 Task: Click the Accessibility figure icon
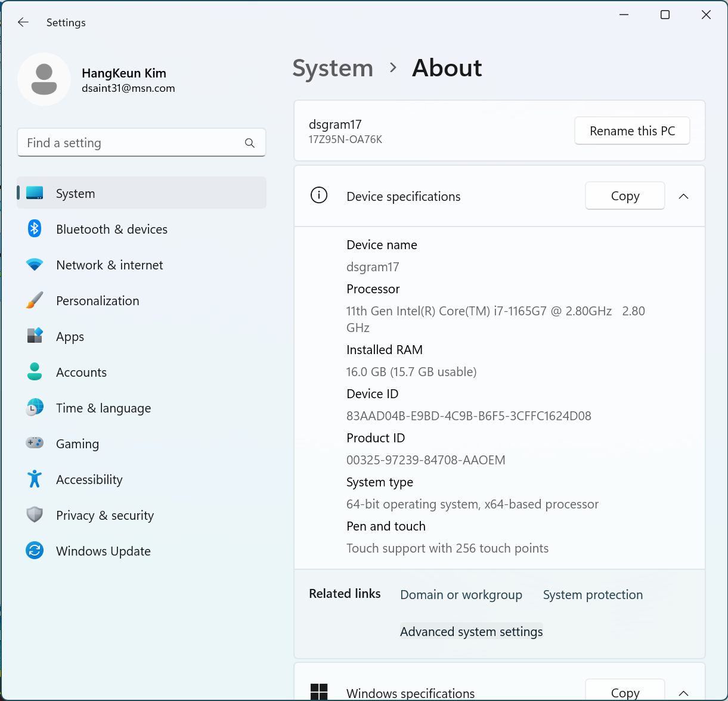point(35,479)
